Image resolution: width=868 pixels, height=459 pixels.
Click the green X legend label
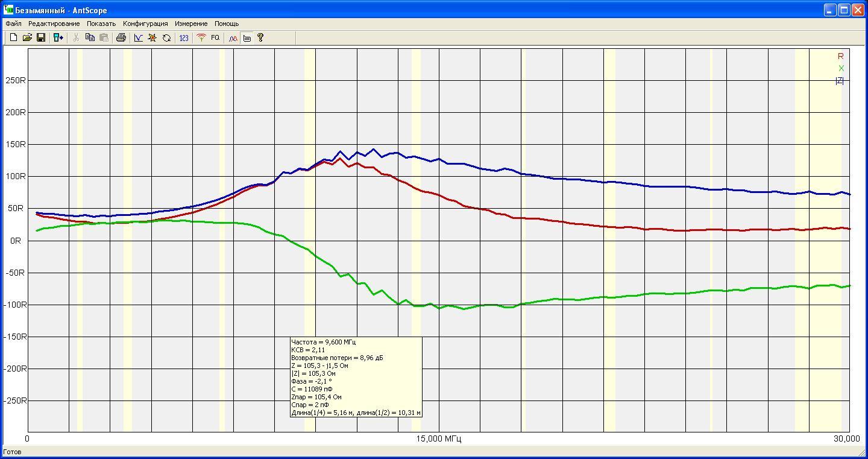tap(841, 68)
